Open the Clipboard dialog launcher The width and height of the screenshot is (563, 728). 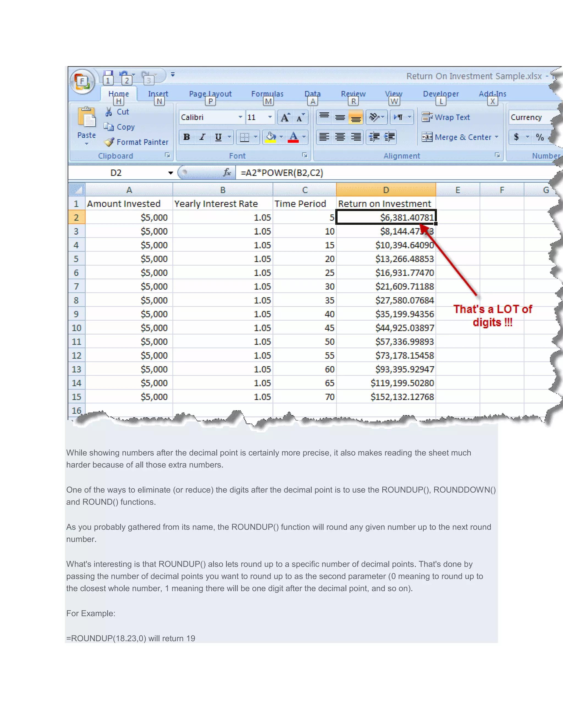(167, 155)
